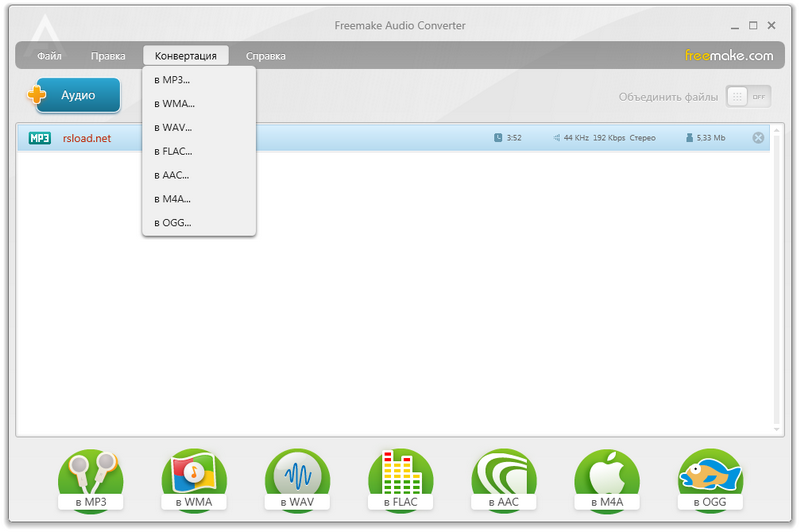Image resolution: width=800 pixels, height=532 pixels.
Task: Choose "в FLAC..." from the dropdown menu
Action: [199, 151]
